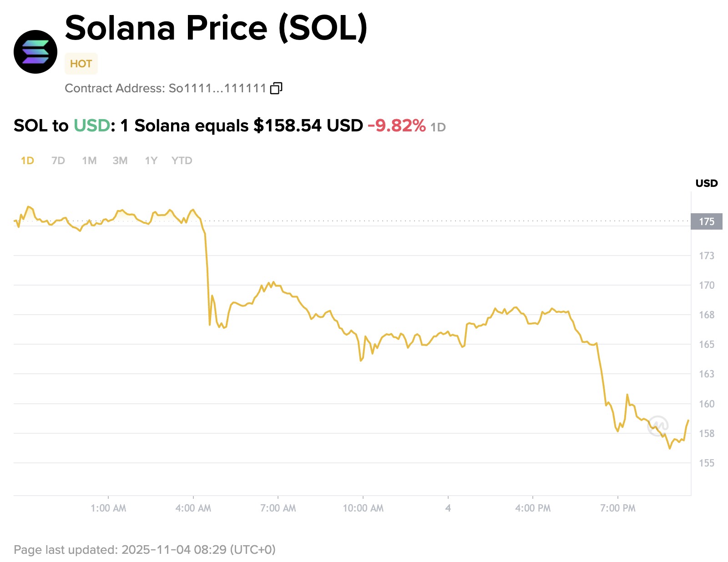Show the 3M price chart
Viewport: 728px width, 562px height.
pos(120,161)
